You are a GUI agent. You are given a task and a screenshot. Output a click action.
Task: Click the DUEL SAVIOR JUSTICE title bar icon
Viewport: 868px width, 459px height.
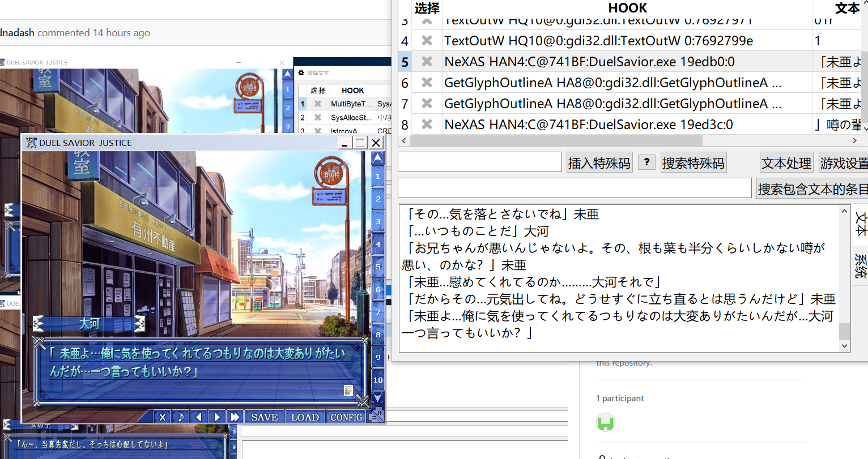(31, 143)
